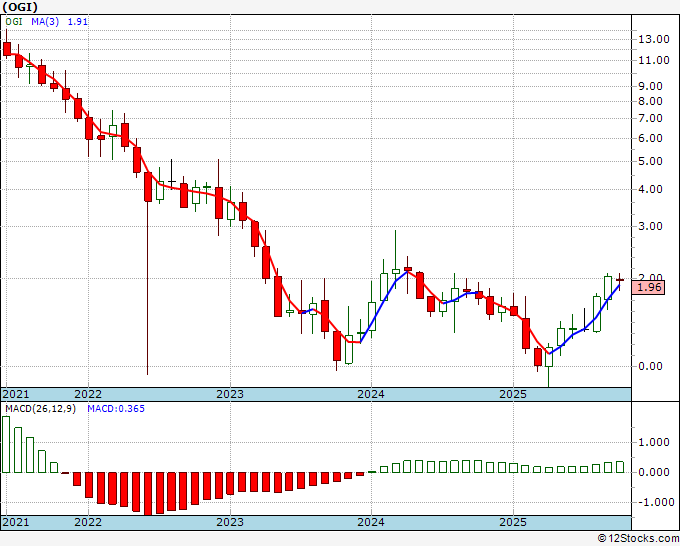
Task: Open the 12Stocks.com copyright link
Action: [638, 539]
